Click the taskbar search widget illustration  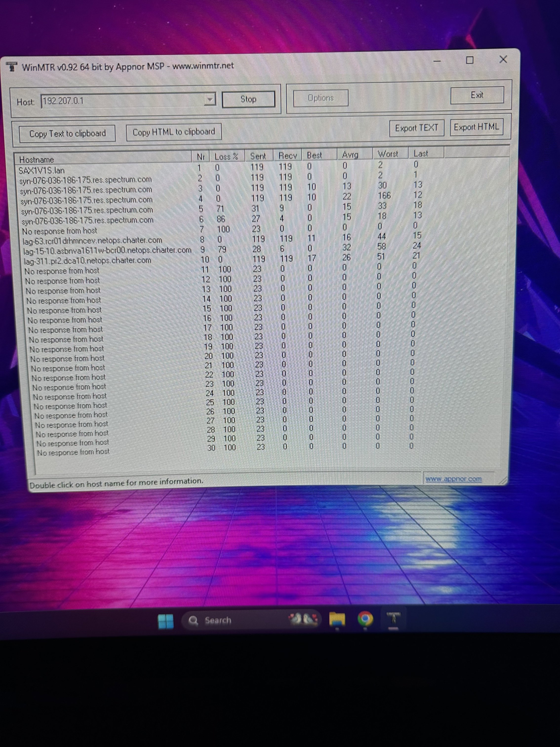303,619
